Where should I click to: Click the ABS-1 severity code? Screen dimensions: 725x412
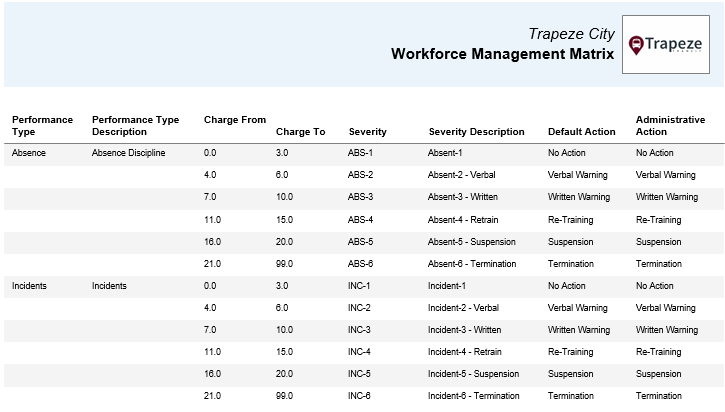(360, 153)
